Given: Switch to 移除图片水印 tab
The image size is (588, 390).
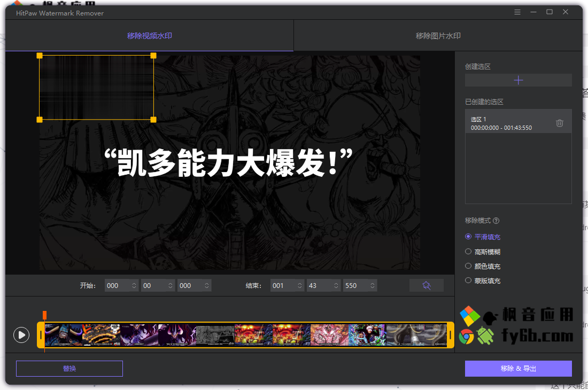Looking at the screenshot, I should pos(438,36).
